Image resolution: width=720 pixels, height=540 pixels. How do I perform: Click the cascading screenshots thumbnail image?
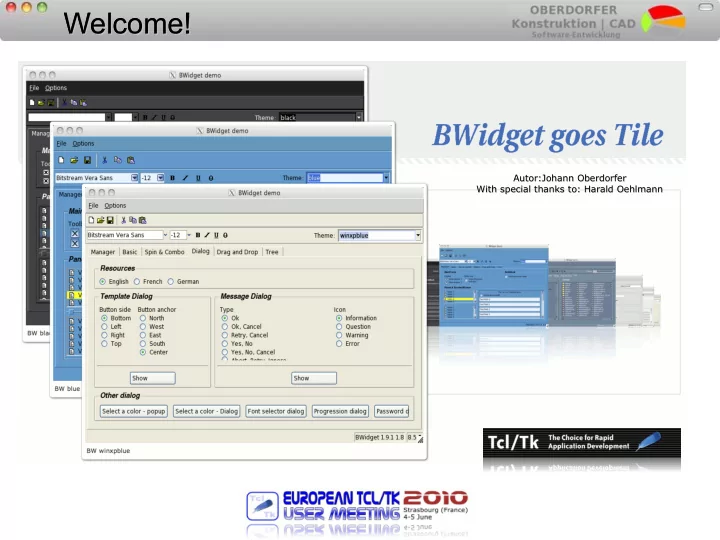544,287
